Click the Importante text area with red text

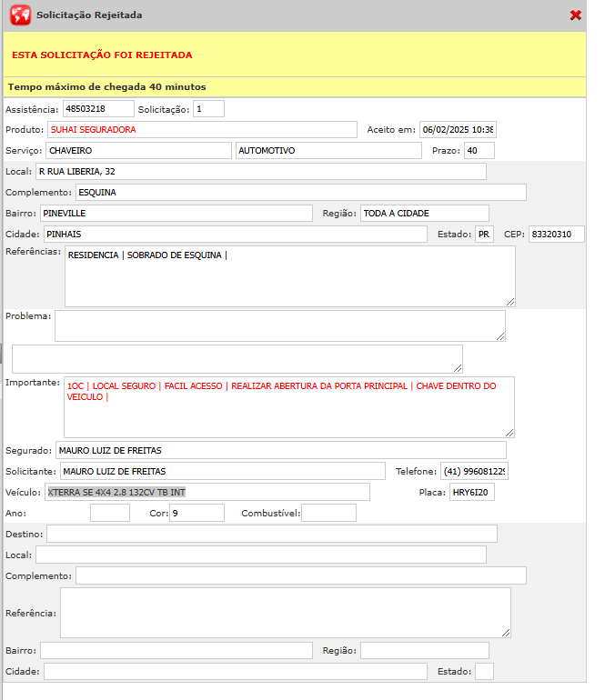pyautogui.click(x=289, y=407)
